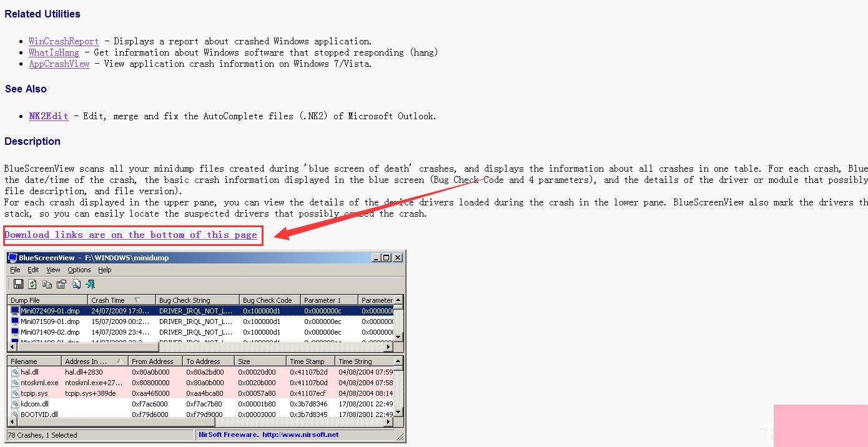The height and width of the screenshot is (447, 868).
Task: Sort by Crash Time column header
Action: coord(121,300)
